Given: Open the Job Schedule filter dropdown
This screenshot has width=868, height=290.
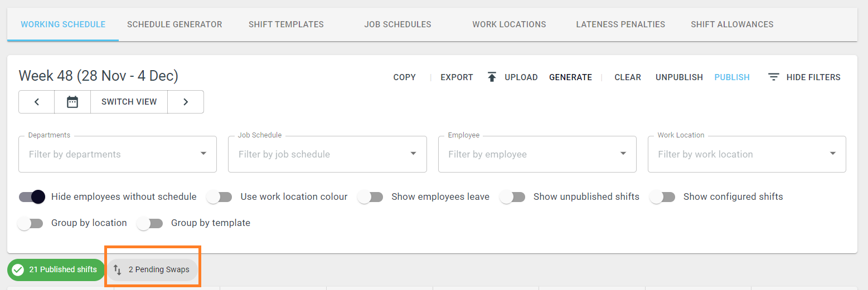Looking at the screenshot, I should click(413, 154).
